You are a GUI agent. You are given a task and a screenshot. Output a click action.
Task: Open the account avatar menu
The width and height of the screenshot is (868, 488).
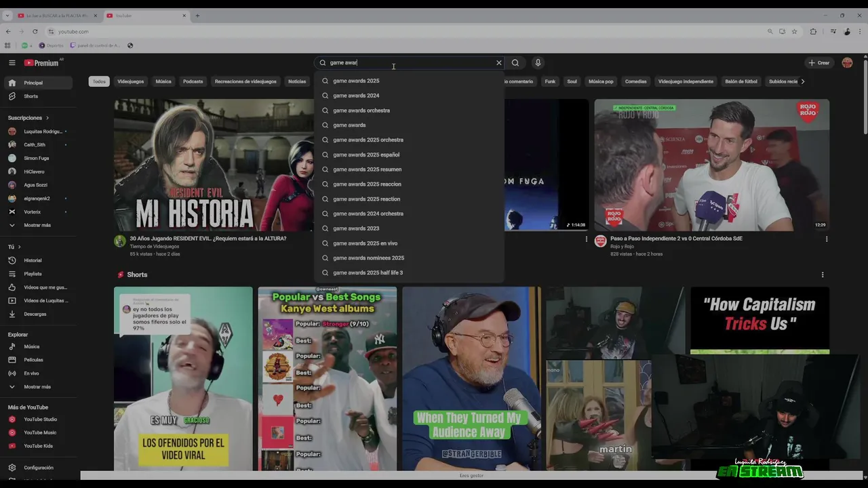847,62
